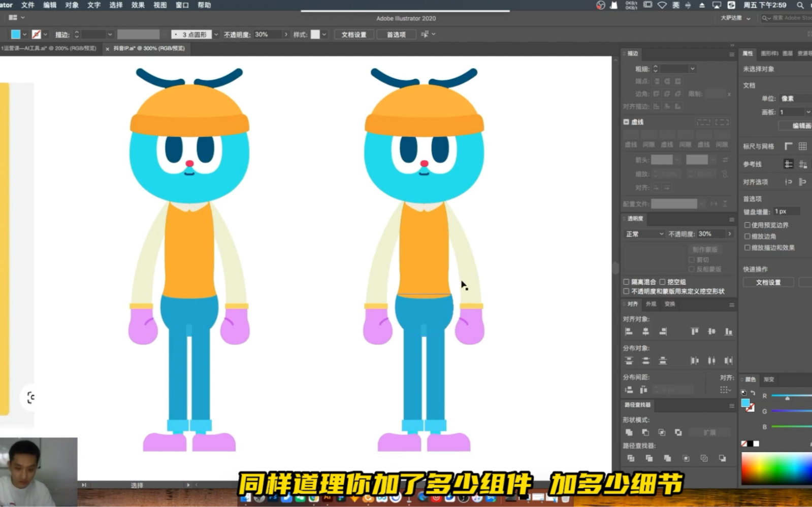Screen dimensions: 812x507
Task: Click horizontal align right icon
Action: pyautogui.click(x=663, y=332)
